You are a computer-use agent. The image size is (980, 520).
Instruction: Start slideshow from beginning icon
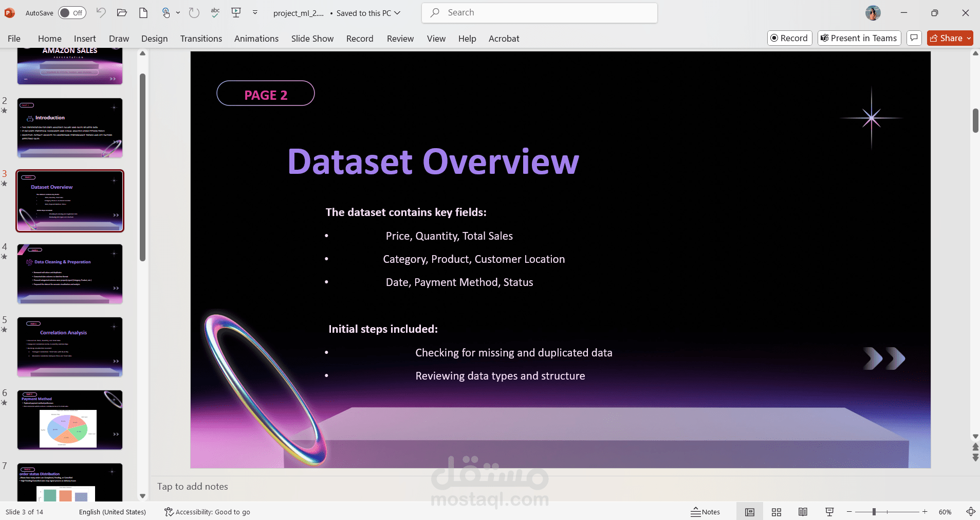pyautogui.click(x=236, y=13)
